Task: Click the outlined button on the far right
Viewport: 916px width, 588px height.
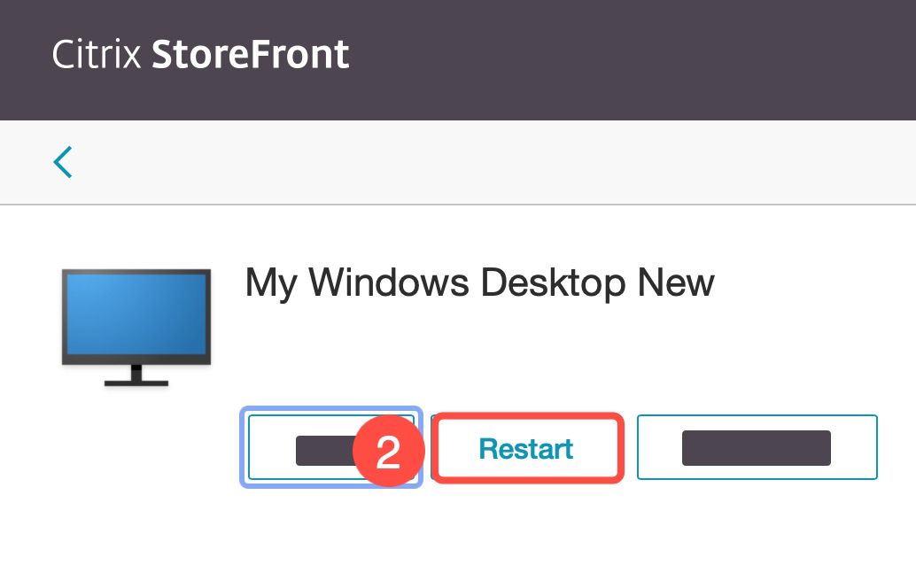Action: coord(757,447)
